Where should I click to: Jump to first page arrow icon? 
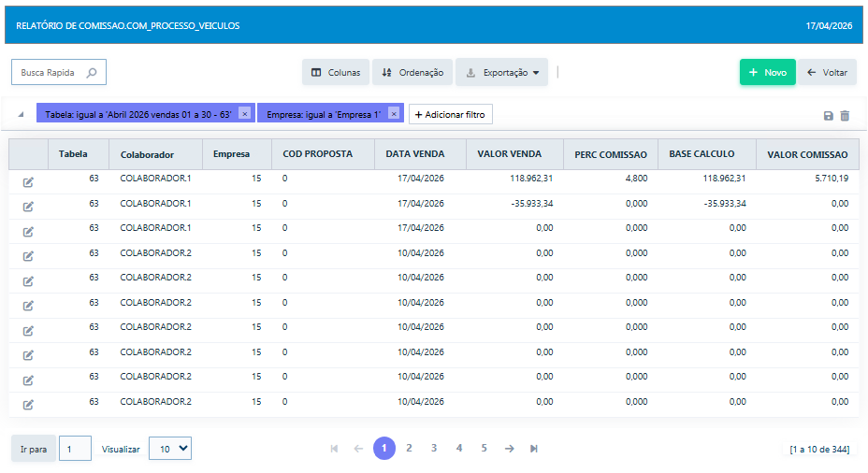click(x=334, y=449)
